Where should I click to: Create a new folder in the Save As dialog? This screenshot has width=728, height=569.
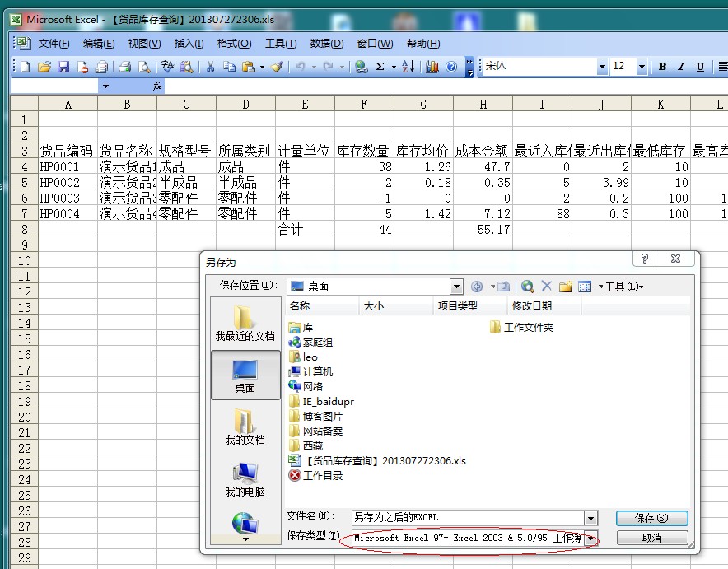coord(565,286)
